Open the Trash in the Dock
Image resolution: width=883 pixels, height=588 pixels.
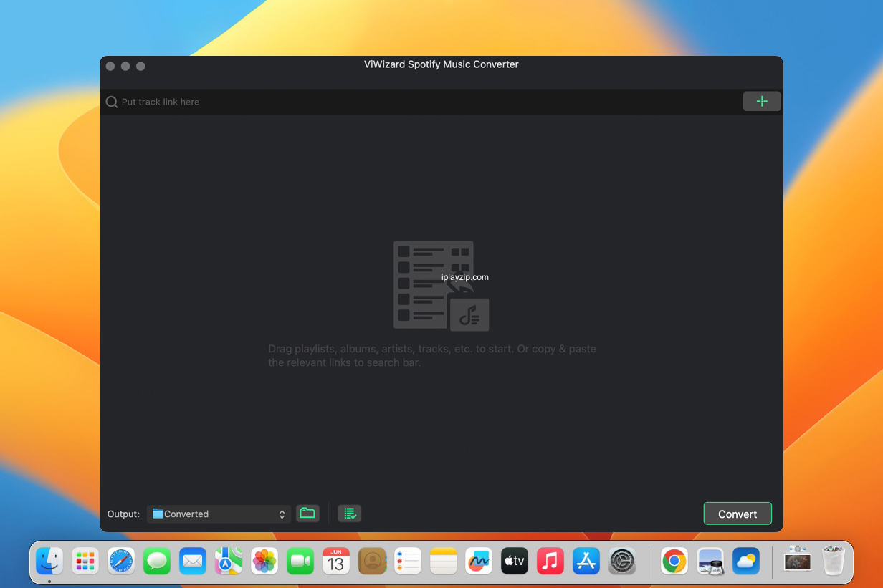(834, 562)
